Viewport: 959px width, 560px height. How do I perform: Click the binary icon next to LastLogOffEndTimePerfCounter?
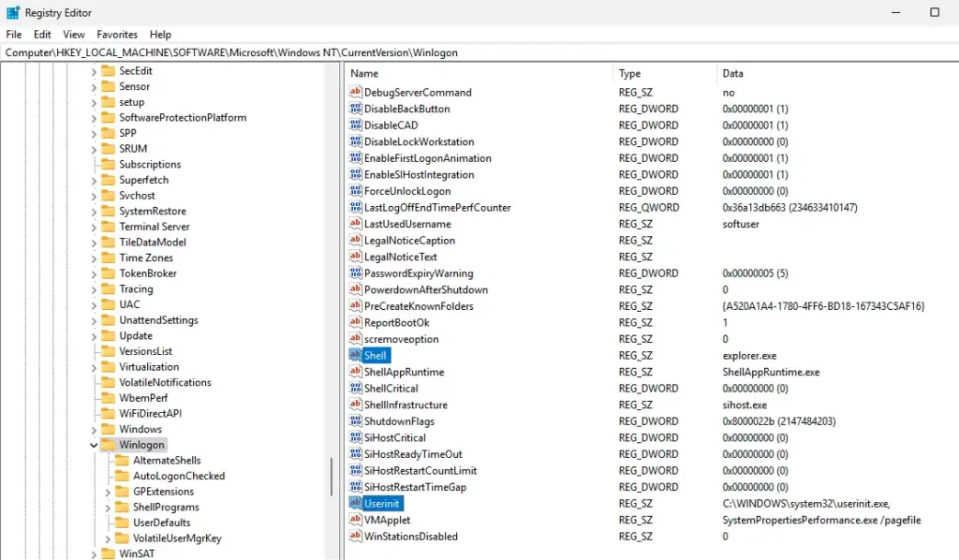pyautogui.click(x=355, y=208)
